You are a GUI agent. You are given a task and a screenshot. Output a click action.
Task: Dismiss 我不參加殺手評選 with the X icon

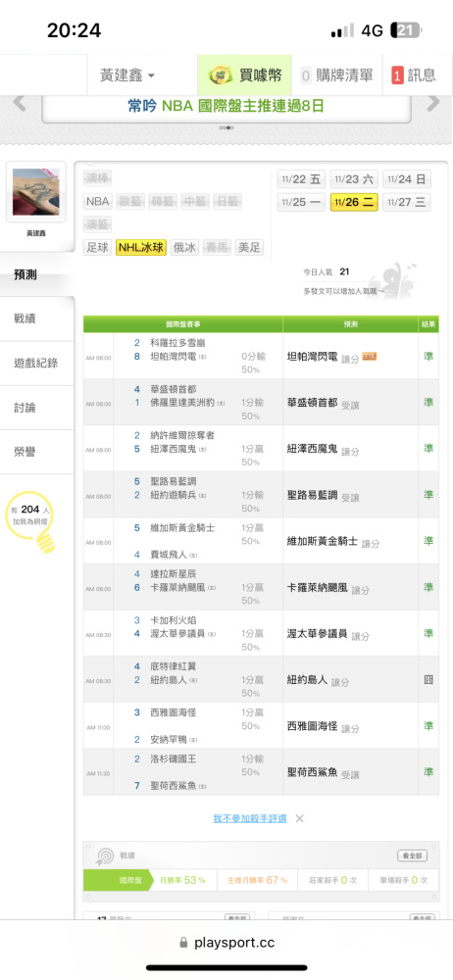pos(300,818)
